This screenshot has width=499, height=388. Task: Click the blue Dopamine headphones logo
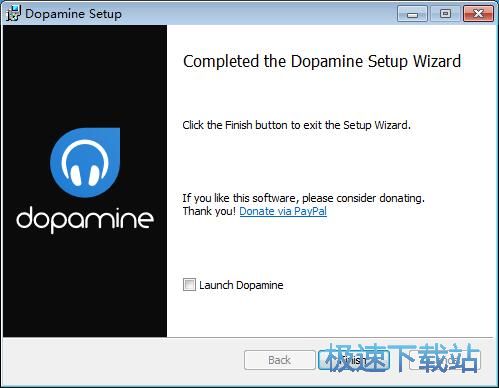(x=85, y=163)
